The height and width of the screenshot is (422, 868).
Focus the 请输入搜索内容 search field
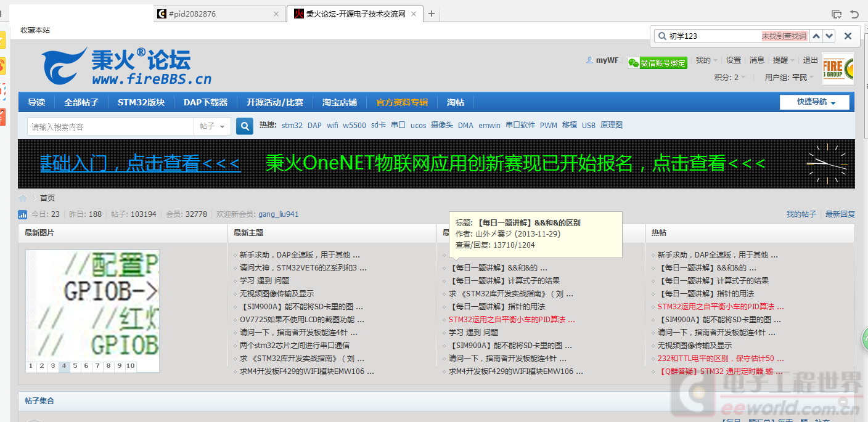[x=111, y=126]
